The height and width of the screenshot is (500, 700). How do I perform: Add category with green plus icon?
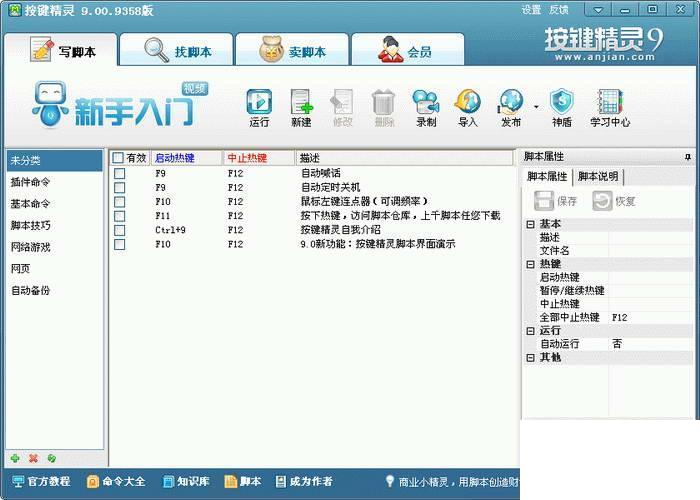15,458
